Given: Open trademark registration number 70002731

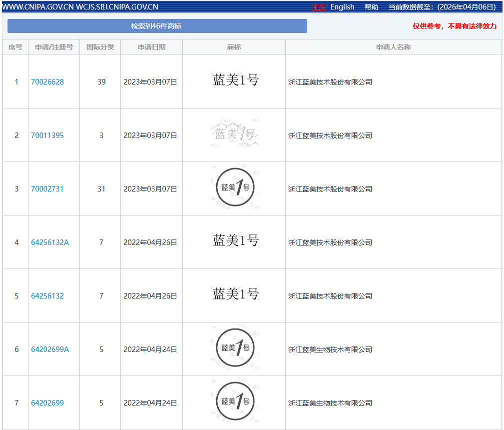Looking at the screenshot, I should [47, 188].
